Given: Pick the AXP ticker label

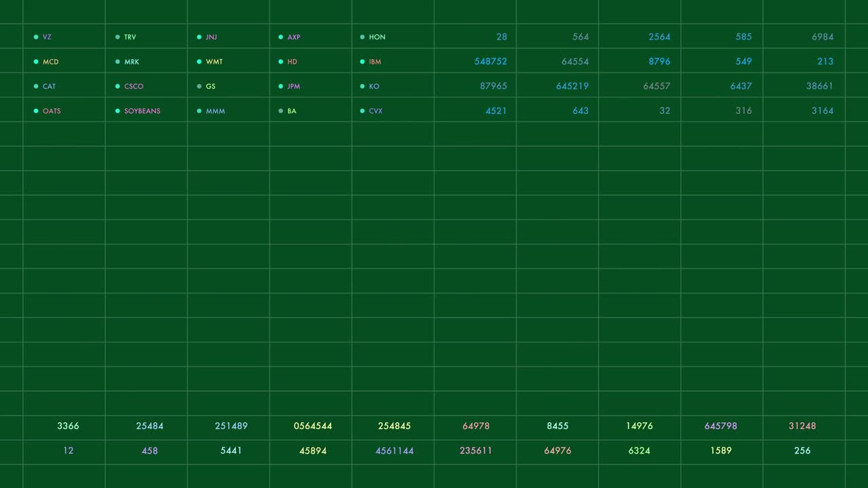Looking at the screenshot, I should [294, 37].
